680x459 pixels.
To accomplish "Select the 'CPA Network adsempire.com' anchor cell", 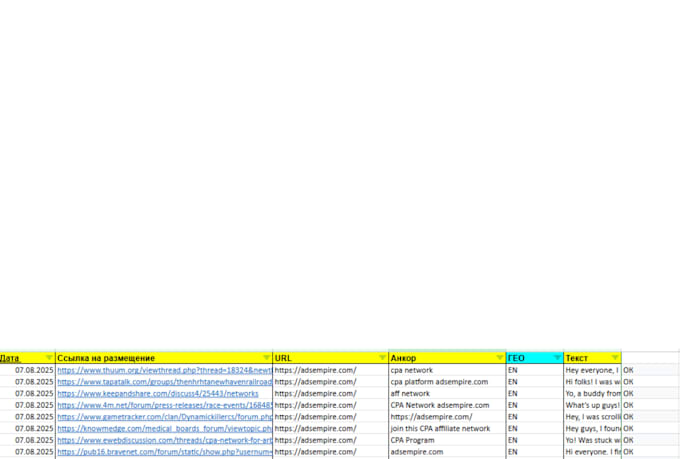I will (447, 405).
